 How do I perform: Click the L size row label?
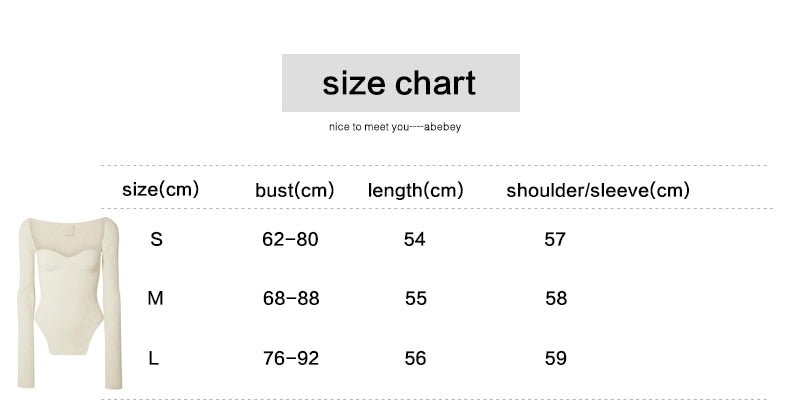154,358
